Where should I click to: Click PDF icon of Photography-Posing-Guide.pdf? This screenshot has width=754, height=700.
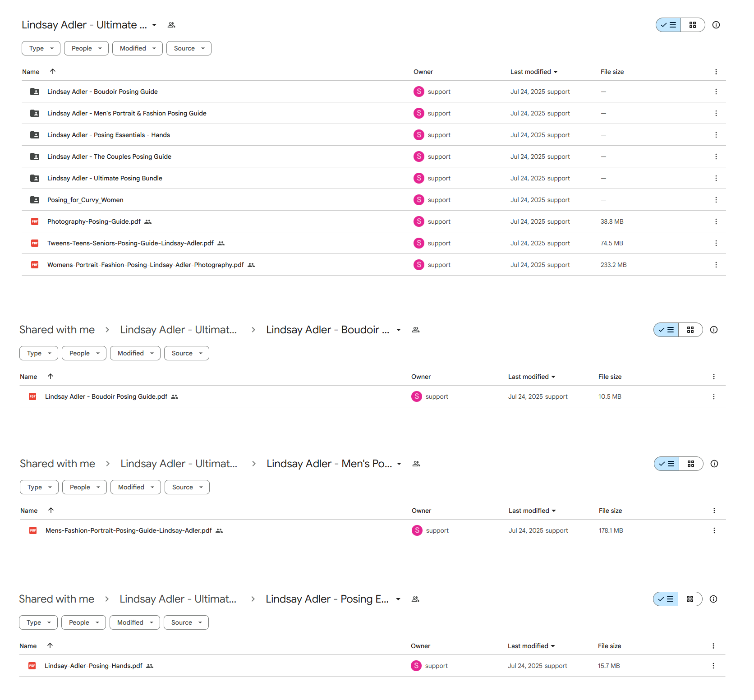point(35,221)
